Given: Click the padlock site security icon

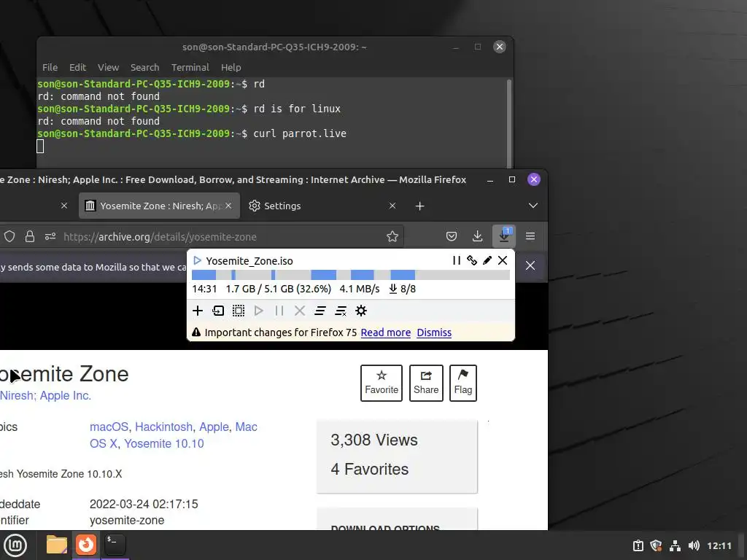Looking at the screenshot, I should 29,237.
